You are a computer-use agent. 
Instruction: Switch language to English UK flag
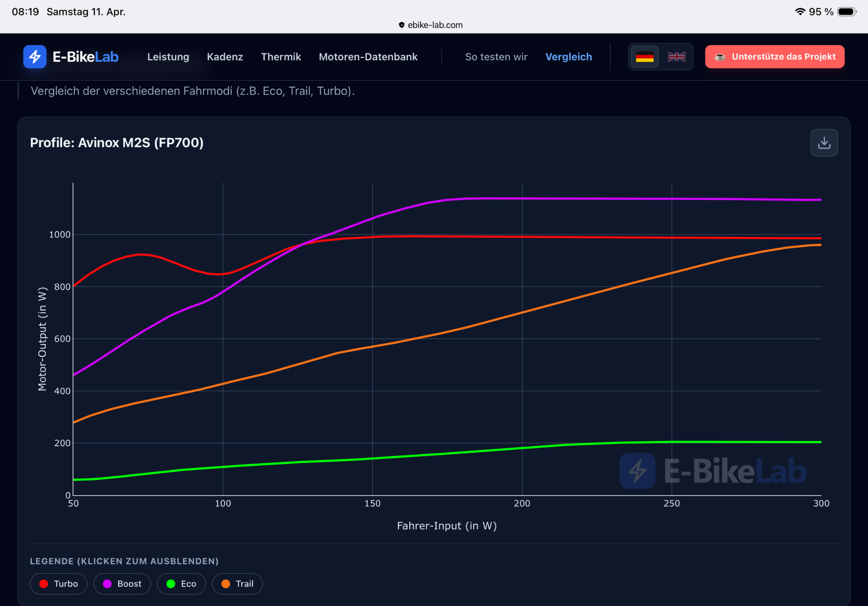tap(677, 57)
